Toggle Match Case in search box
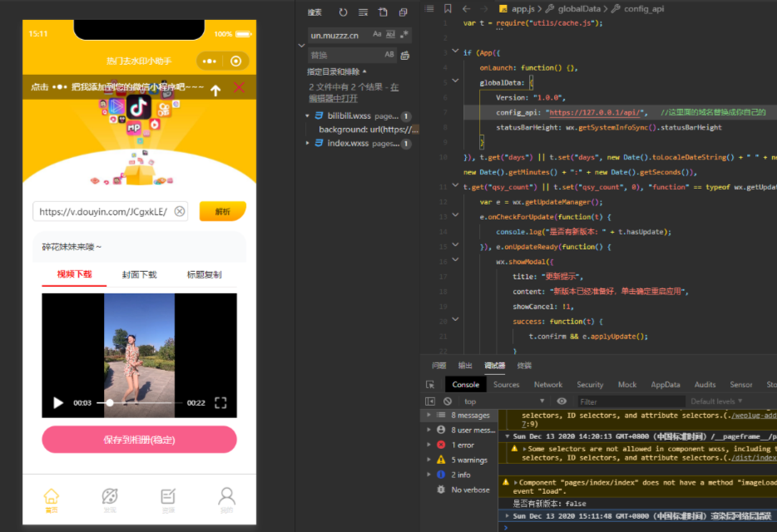Viewport: 777px width, 532px height. (x=377, y=34)
